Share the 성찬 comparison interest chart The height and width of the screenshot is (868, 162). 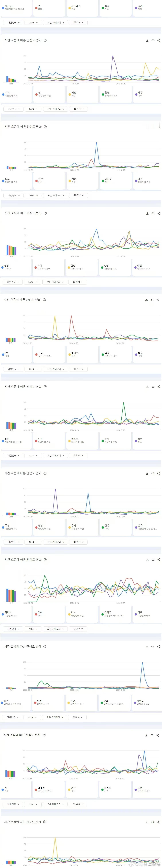158,300
